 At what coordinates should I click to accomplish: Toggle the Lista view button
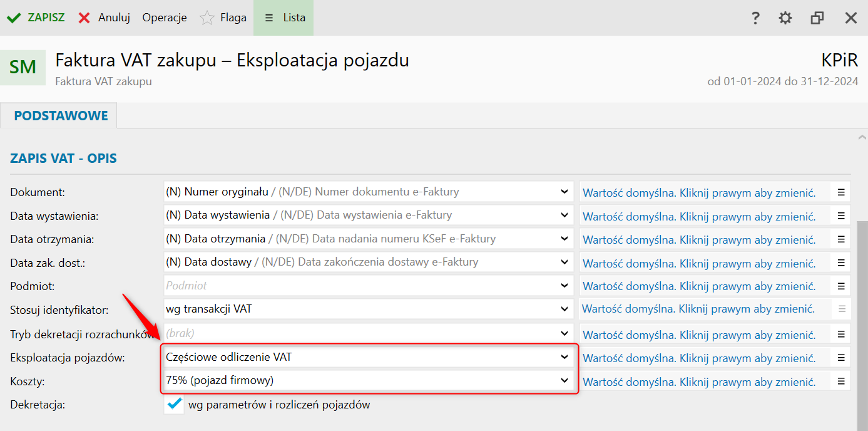tap(285, 18)
